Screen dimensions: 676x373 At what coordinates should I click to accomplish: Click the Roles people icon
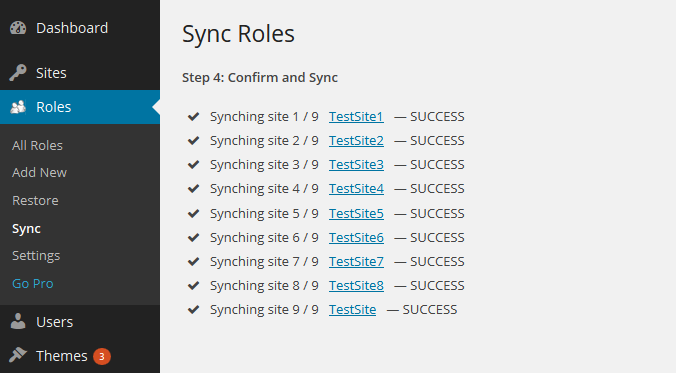[x=18, y=107]
